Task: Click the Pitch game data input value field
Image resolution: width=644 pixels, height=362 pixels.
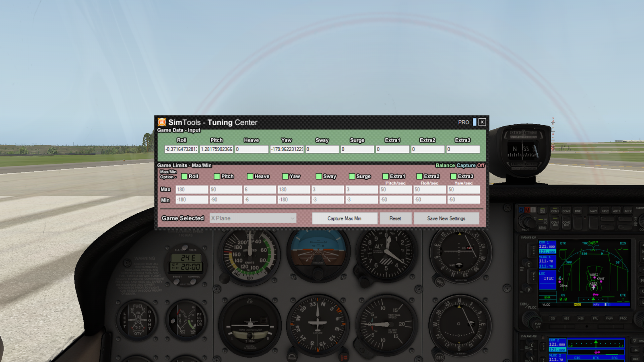Action: [x=217, y=149]
